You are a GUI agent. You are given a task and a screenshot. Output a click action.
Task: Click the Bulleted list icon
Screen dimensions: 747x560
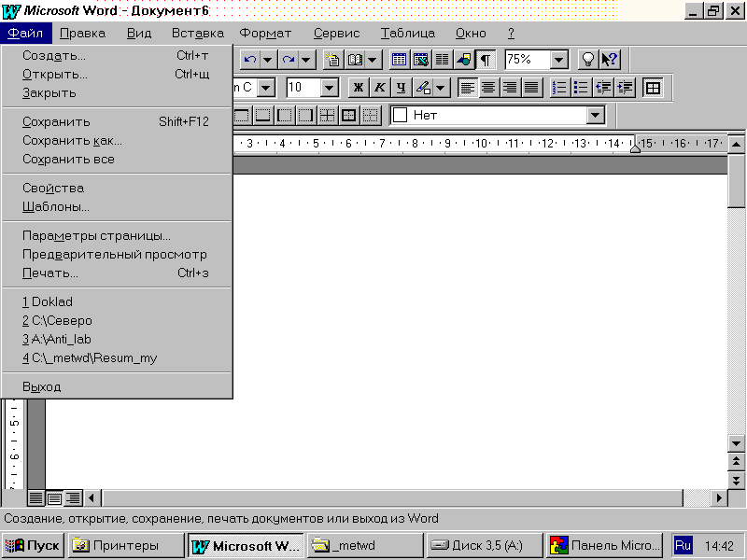point(581,88)
